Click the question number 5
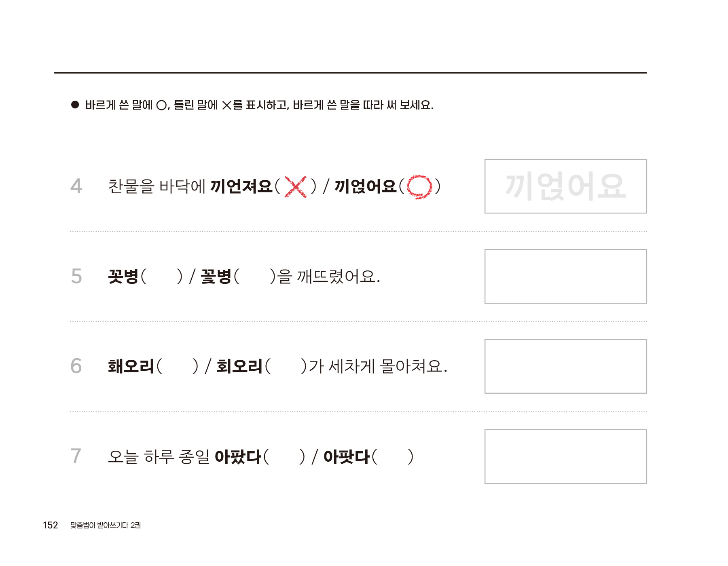 76,277
